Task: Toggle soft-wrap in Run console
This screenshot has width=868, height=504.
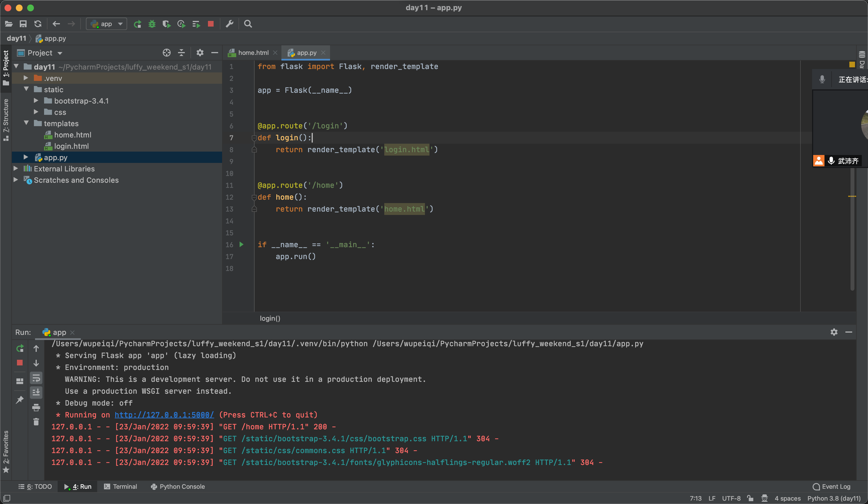Action: [x=36, y=378]
